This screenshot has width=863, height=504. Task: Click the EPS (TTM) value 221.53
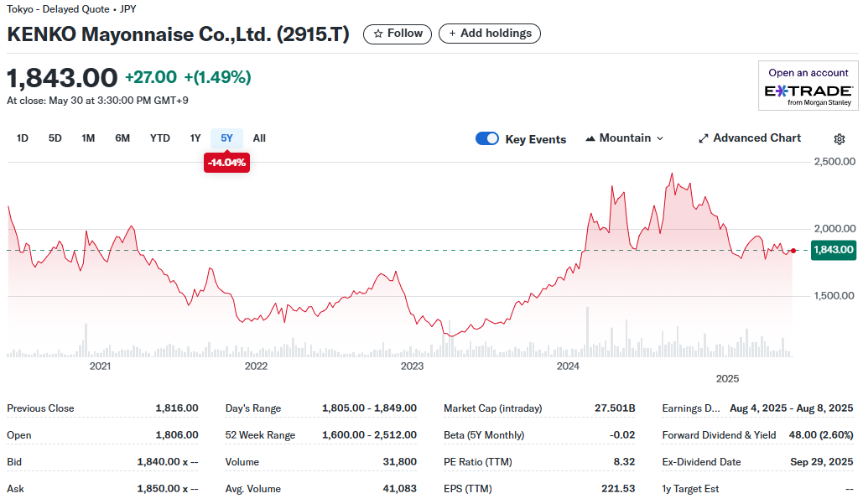pyautogui.click(x=618, y=489)
